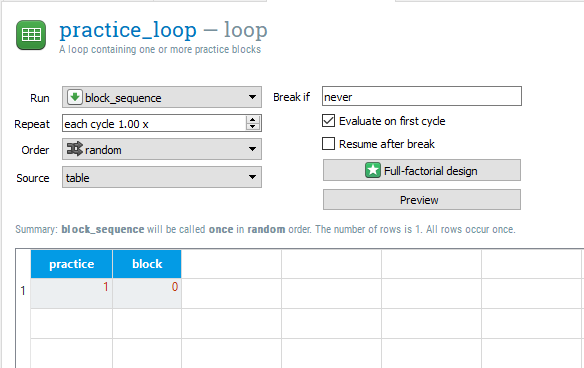This screenshot has height=368, width=584.
Task: Increase the Repeat value with up arrow
Action: click(253, 120)
